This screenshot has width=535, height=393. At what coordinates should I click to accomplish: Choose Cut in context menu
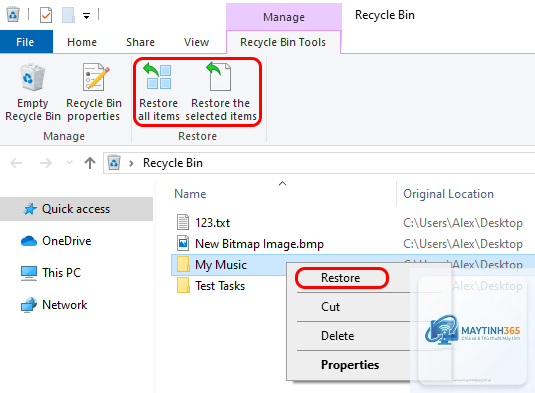(330, 307)
